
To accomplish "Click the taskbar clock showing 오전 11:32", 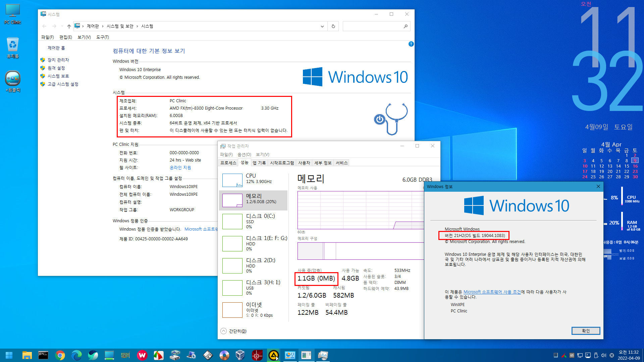I will tap(629, 355).
